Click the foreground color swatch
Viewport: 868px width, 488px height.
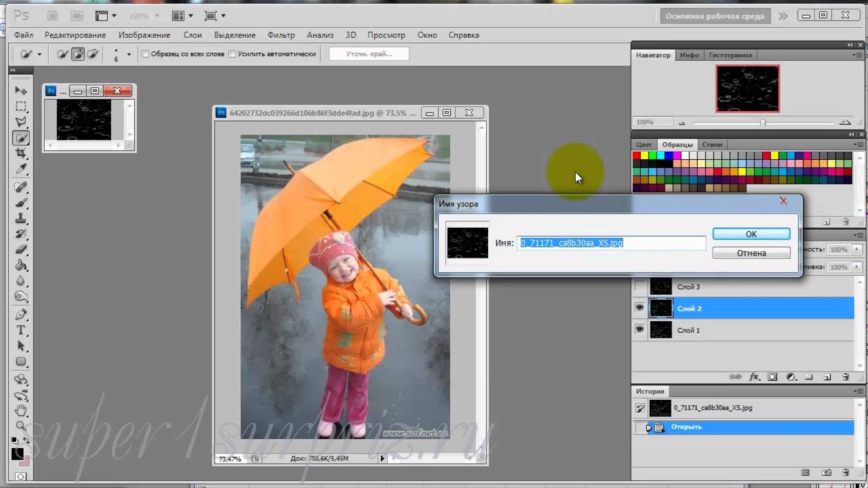click(x=18, y=453)
